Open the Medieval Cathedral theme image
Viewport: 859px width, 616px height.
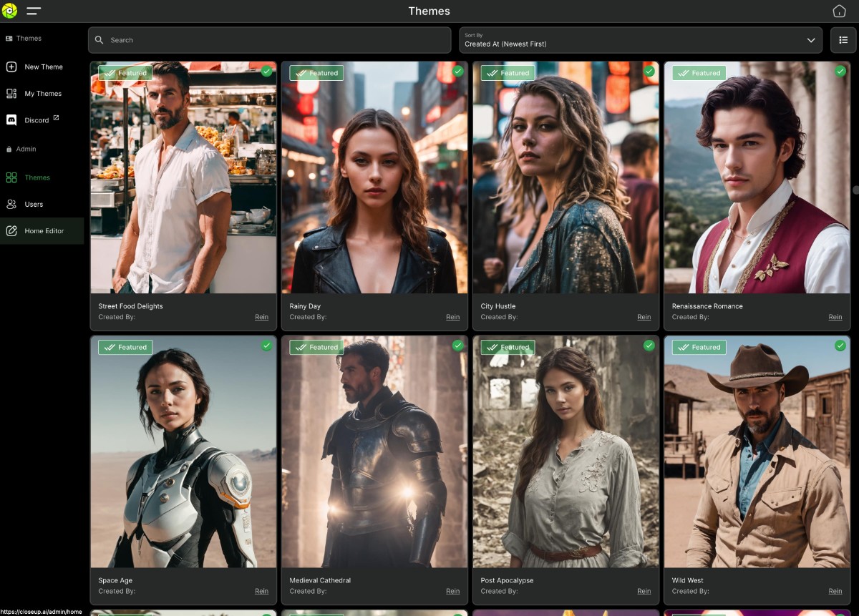pyautogui.click(x=374, y=451)
